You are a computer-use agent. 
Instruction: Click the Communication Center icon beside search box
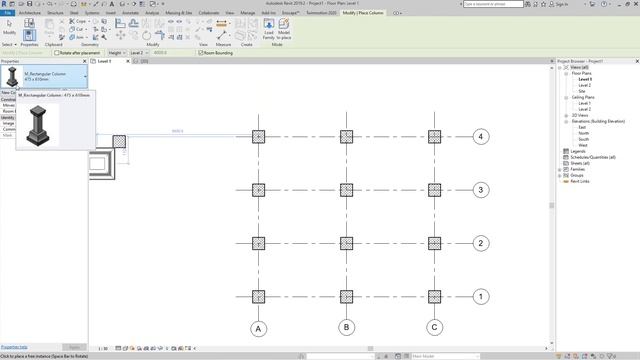(x=536, y=4)
